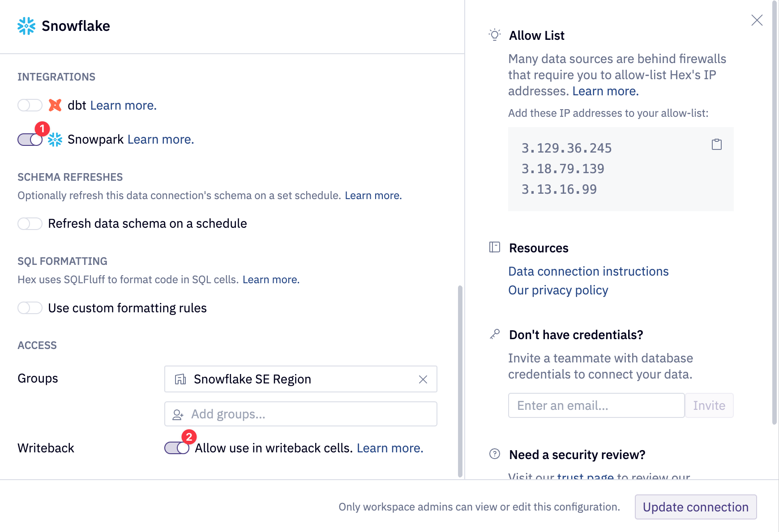Disable the Snowpark integration
The height and width of the screenshot is (532, 779).
(x=30, y=139)
